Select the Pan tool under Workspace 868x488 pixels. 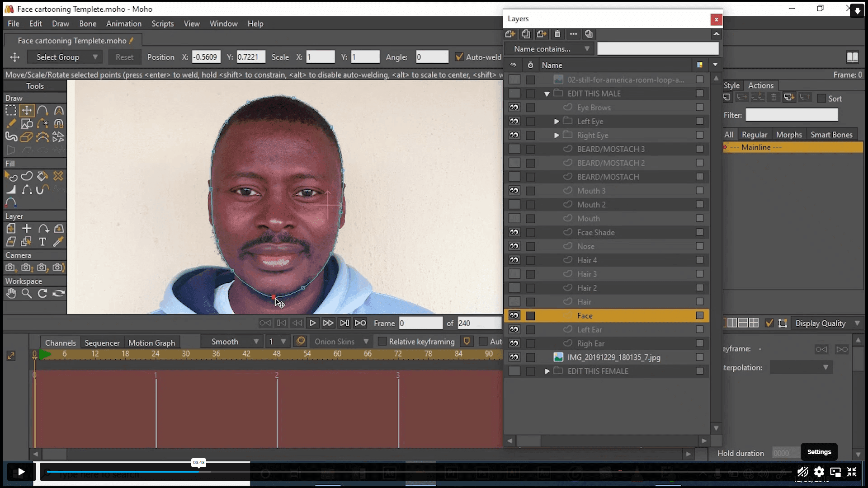pos(11,293)
